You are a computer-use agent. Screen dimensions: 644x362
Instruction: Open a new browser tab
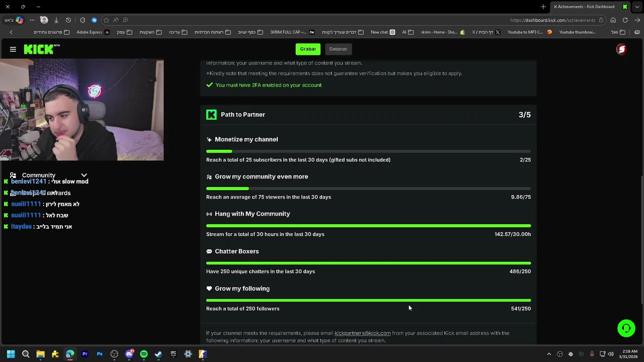click(x=543, y=7)
